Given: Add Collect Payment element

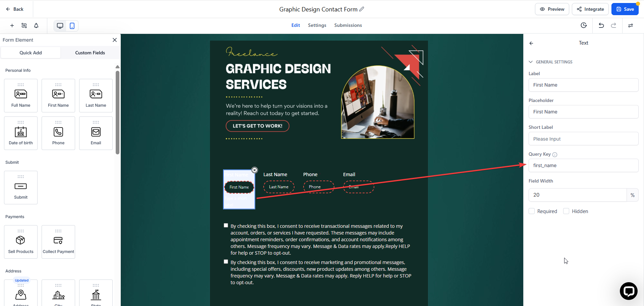Looking at the screenshot, I should coord(58,242).
